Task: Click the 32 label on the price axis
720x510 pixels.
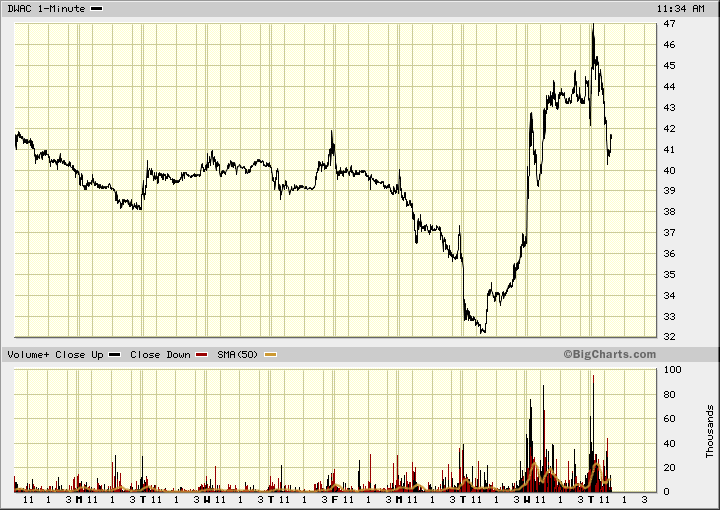Action: click(x=669, y=336)
